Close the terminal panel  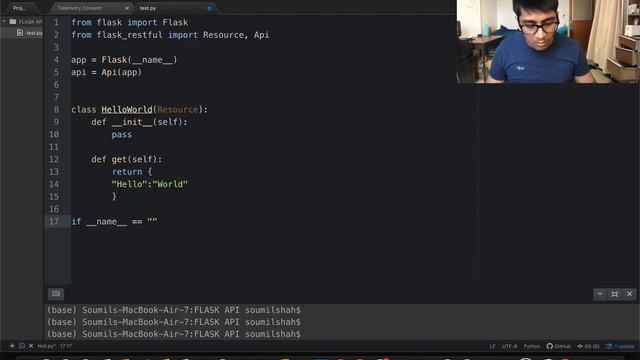[629, 294]
